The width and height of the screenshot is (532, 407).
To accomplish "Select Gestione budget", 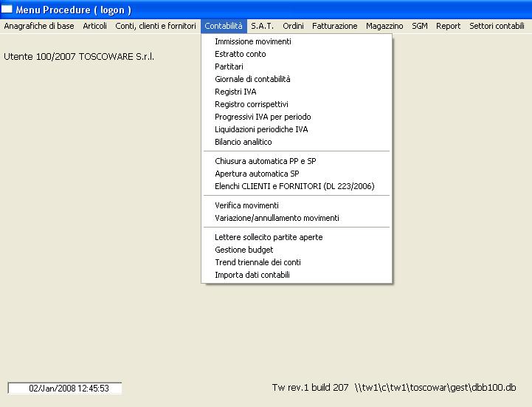I will (297, 250).
